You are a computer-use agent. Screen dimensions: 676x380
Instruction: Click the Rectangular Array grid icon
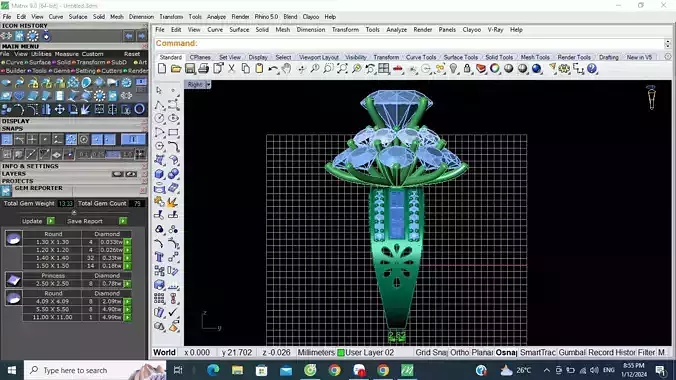160,298
